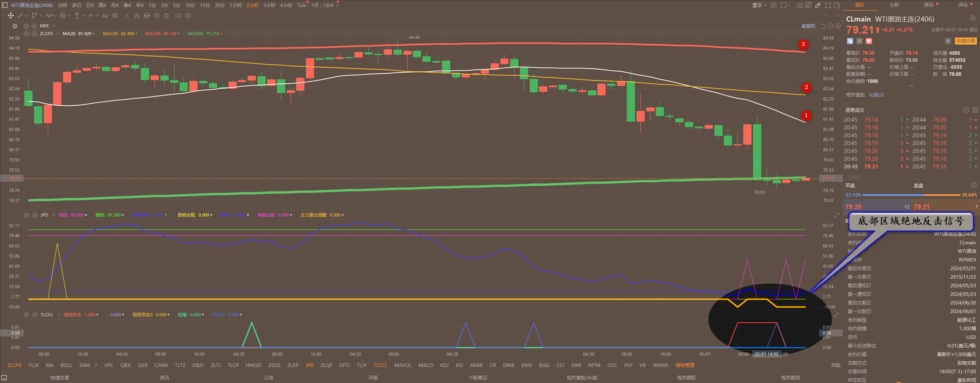This screenshot has height=383, width=980.
Task: Open the overlay comparison double-circle tool
Action: pyautogui.click(x=178, y=16)
